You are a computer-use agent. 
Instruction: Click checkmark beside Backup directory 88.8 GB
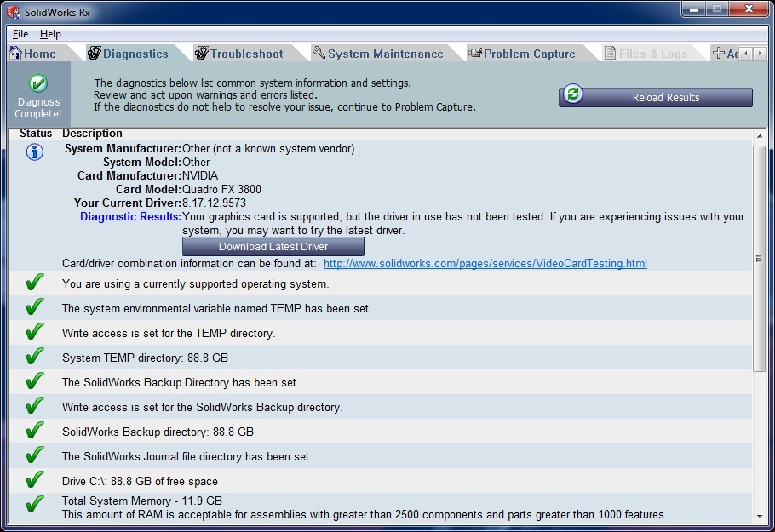pyautogui.click(x=35, y=431)
